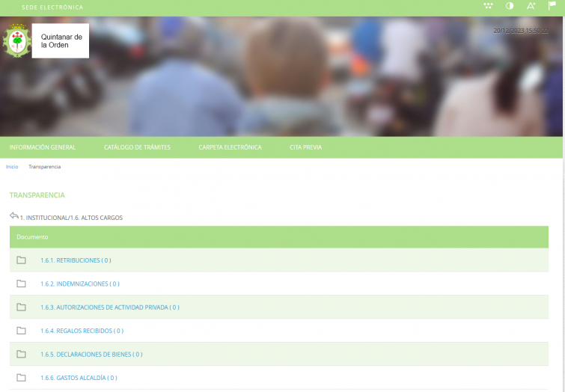
Task: Click the Inicio breadcrumb link
Action: point(12,167)
